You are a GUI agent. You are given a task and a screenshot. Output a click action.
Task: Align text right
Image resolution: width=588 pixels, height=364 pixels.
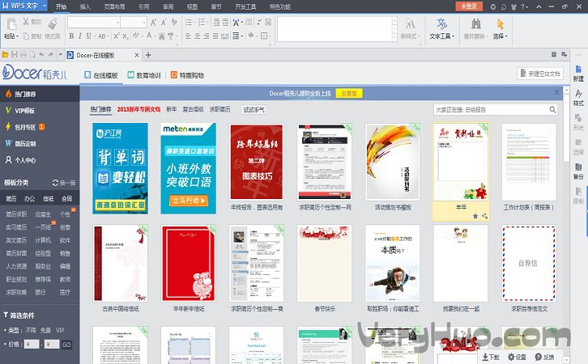click(x=207, y=36)
